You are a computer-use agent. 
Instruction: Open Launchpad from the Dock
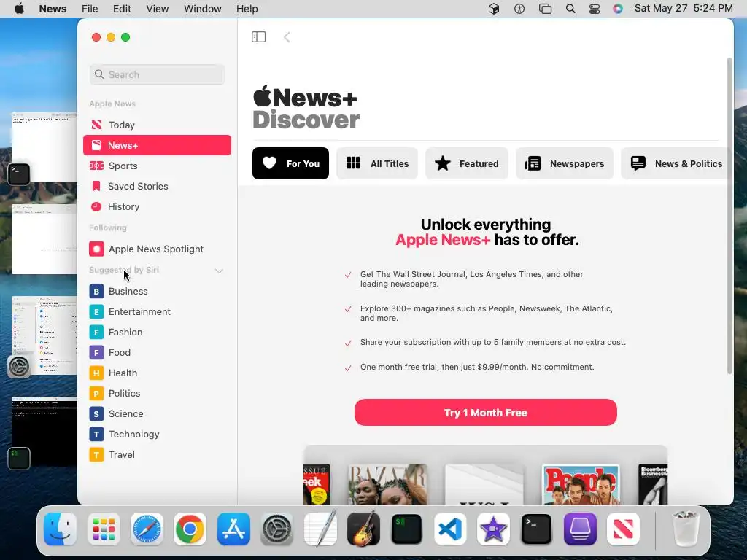(x=104, y=529)
